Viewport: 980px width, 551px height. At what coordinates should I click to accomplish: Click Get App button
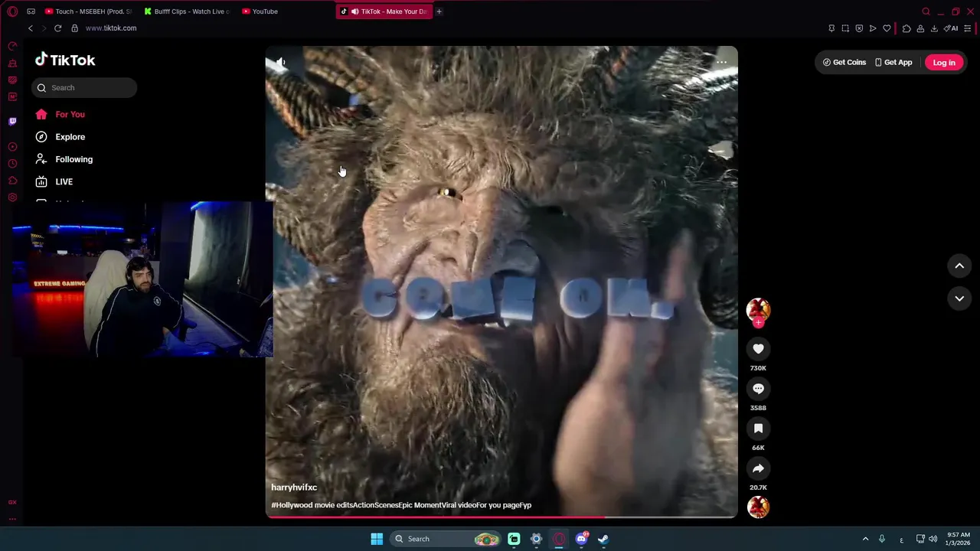click(x=893, y=62)
